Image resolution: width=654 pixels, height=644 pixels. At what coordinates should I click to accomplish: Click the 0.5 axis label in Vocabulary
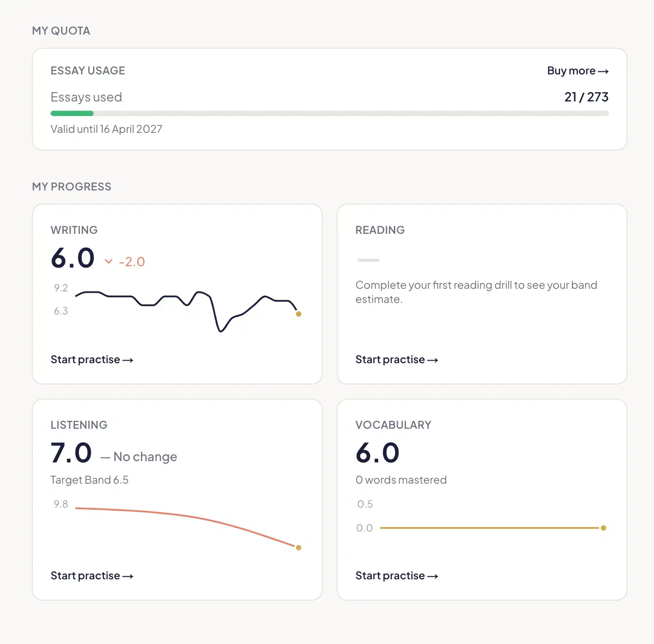click(x=365, y=504)
